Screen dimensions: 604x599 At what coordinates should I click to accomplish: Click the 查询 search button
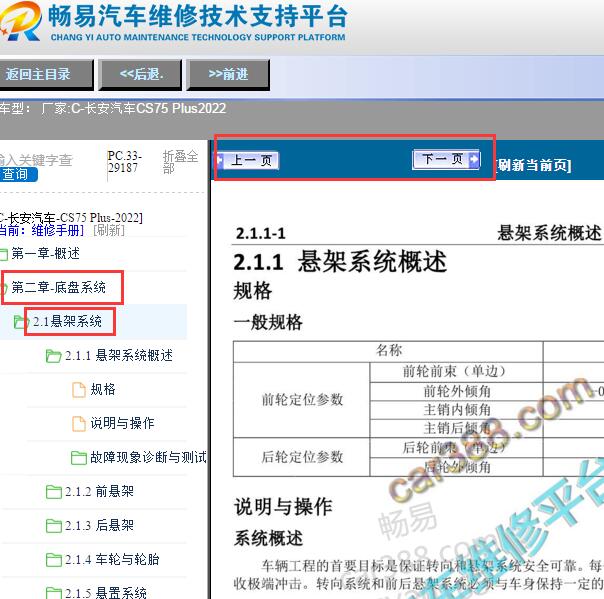click(18, 174)
